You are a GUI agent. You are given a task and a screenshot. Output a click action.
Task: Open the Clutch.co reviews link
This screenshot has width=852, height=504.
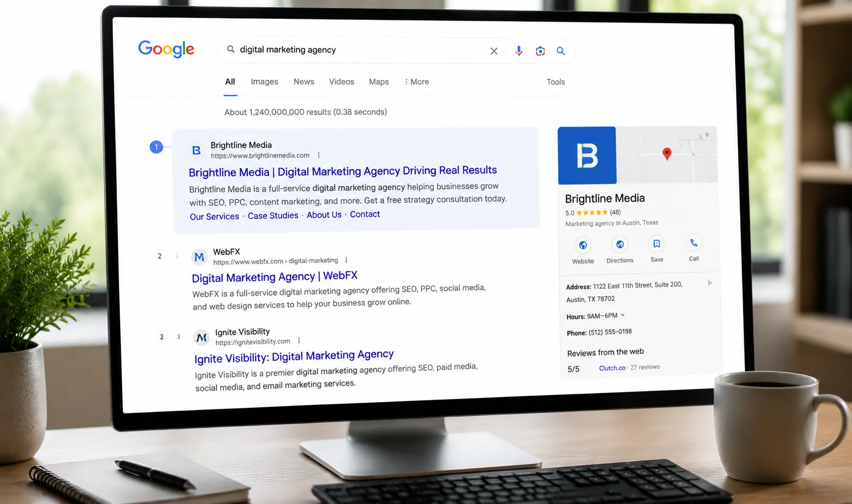click(612, 368)
